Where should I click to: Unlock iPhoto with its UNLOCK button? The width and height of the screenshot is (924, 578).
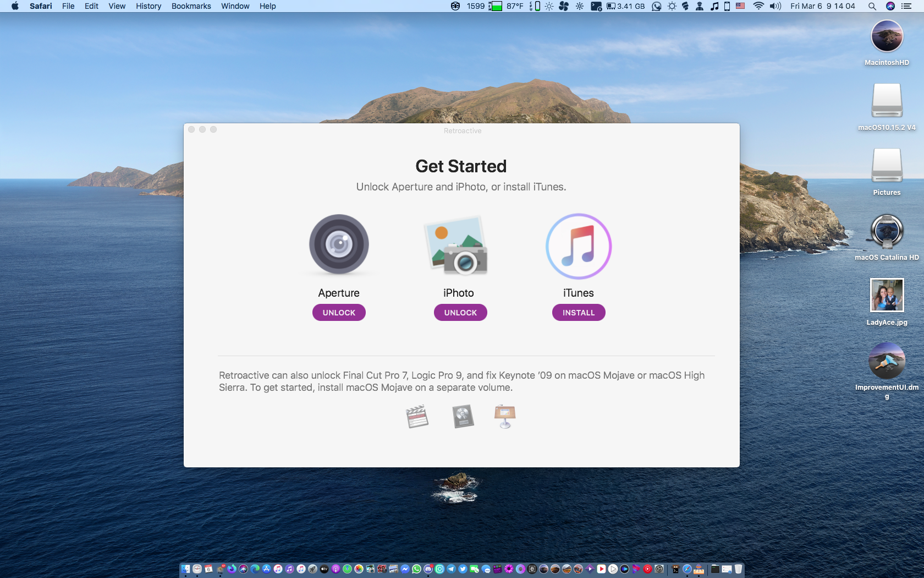pyautogui.click(x=460, y=313)
